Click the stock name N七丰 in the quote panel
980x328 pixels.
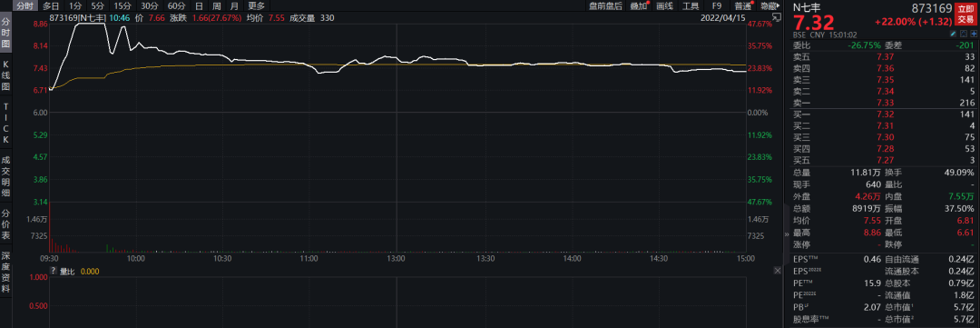(807, 7)
